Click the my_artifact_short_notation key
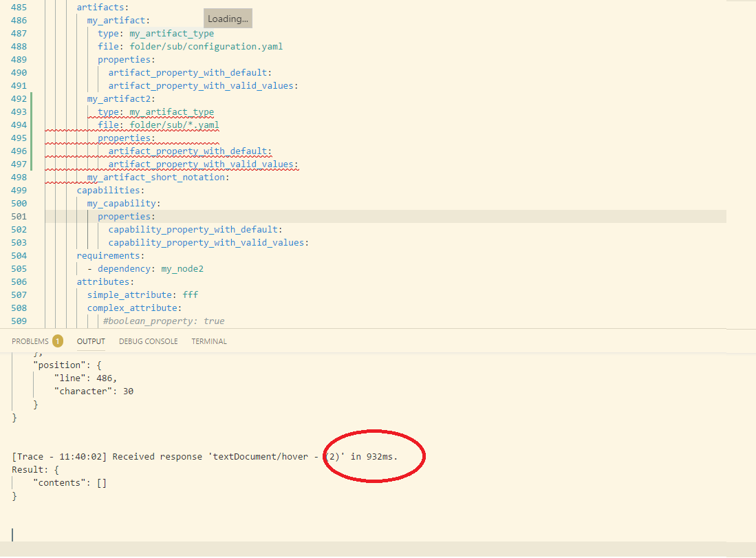The width and height of the screenshot is (756, 558). pyautogui.click(x=154, y=177)
